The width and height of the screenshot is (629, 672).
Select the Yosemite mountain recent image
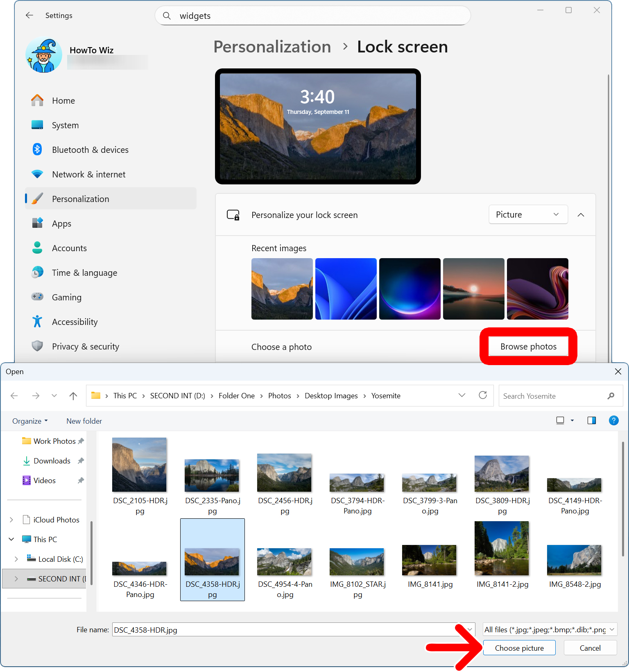click(x=282, y=289)
